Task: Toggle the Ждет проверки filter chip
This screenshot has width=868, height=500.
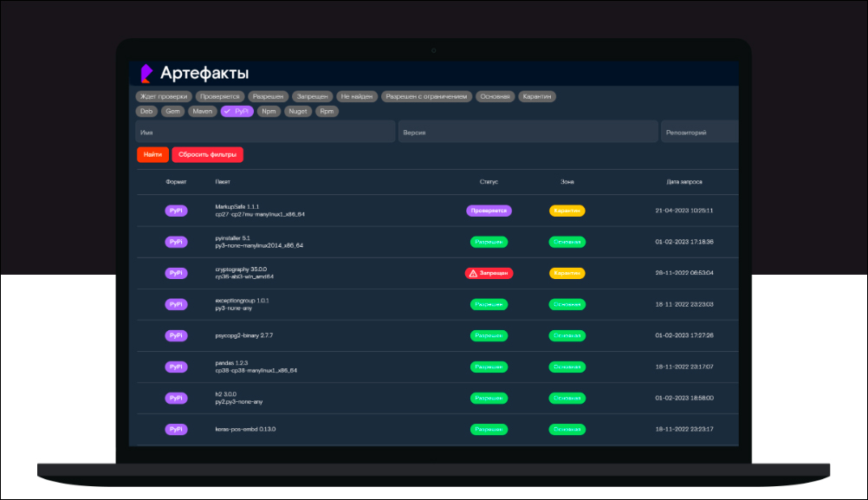Action: pos(162,96)
